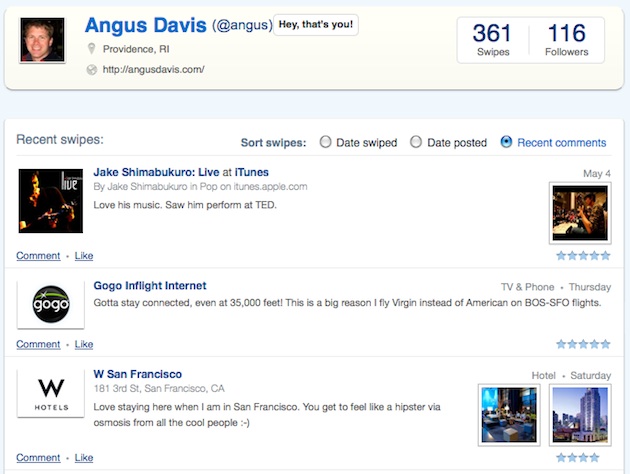Click the globe icon beside website URL
The height and width of the screenshot is (474, 630).
(92, 69)
